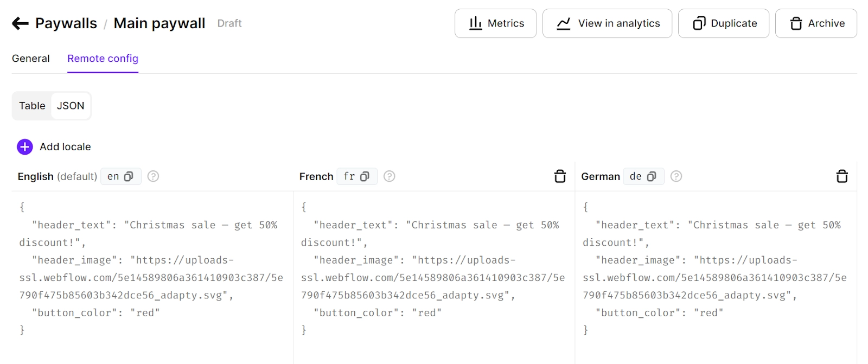Viewport: 868px width, 364px height.
Task: Click View in analytics button
Action: click(607, 23)
